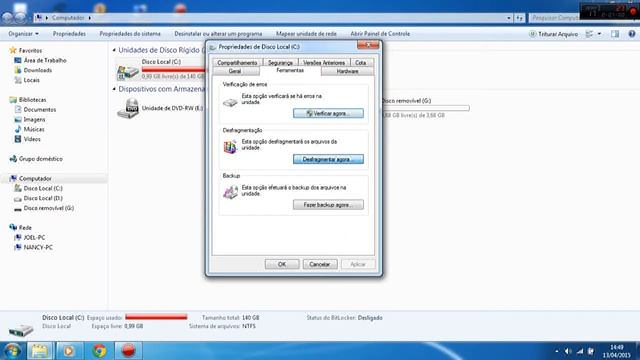Cancel the properties dialog

[x=320, y=264]
